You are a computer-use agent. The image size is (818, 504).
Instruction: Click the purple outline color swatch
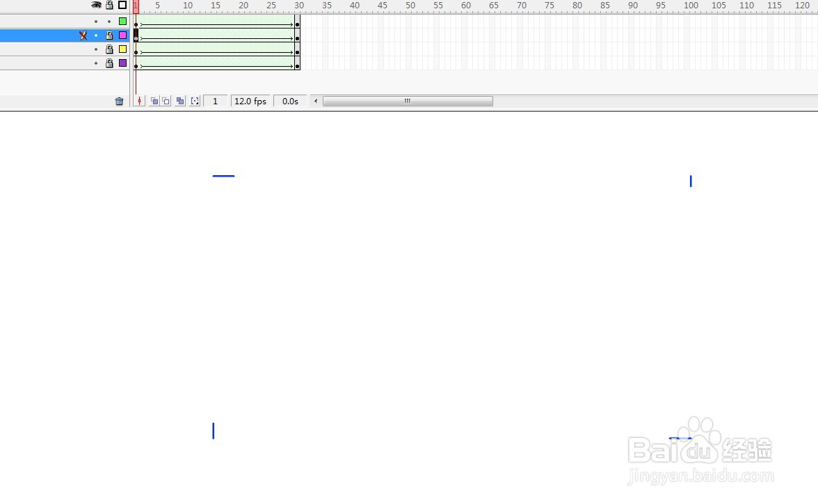[x=122, y=63]
